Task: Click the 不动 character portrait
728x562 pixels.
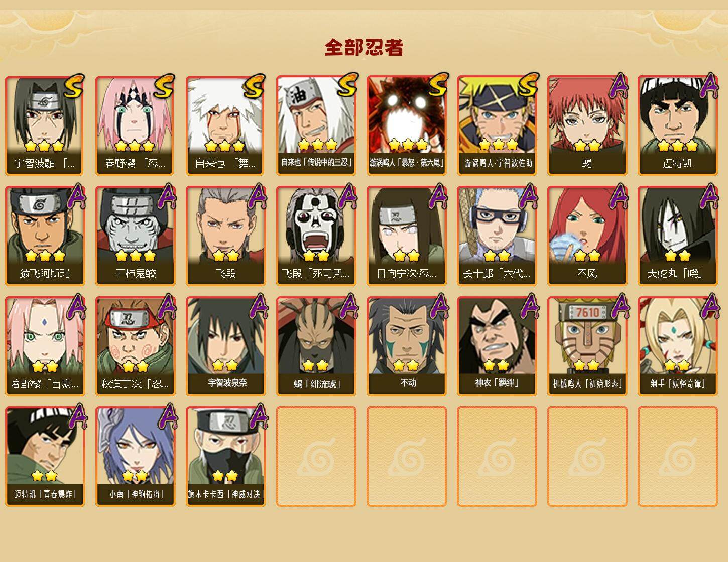Action: [406, 346]
